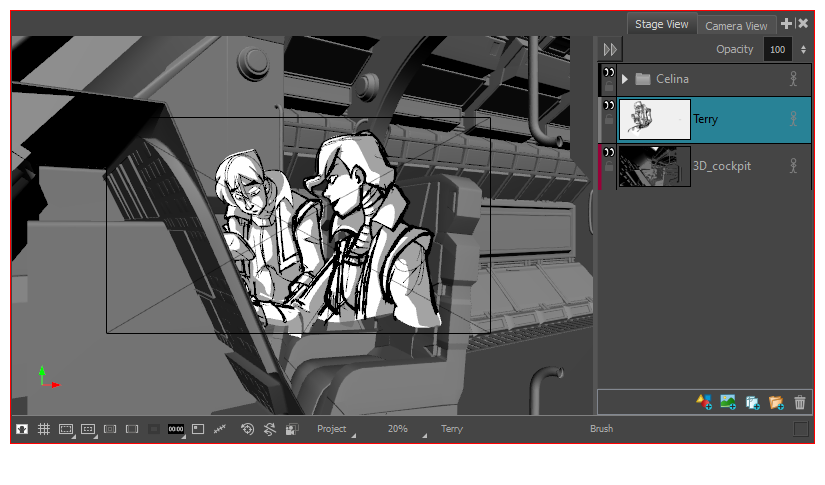Image resolution: width=825 pixels, height=485 pixels.
Task: Click the Terry label in the status bar
Action: [x=452, y=429]
